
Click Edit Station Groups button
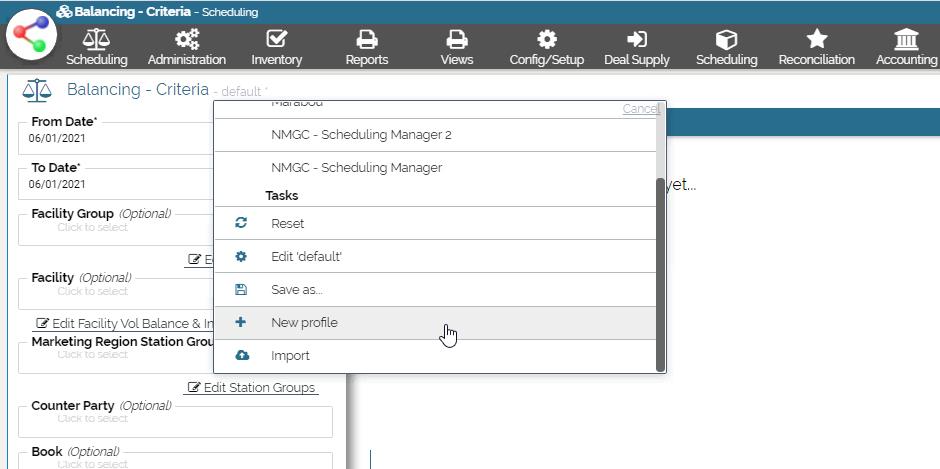coord(252,388)
